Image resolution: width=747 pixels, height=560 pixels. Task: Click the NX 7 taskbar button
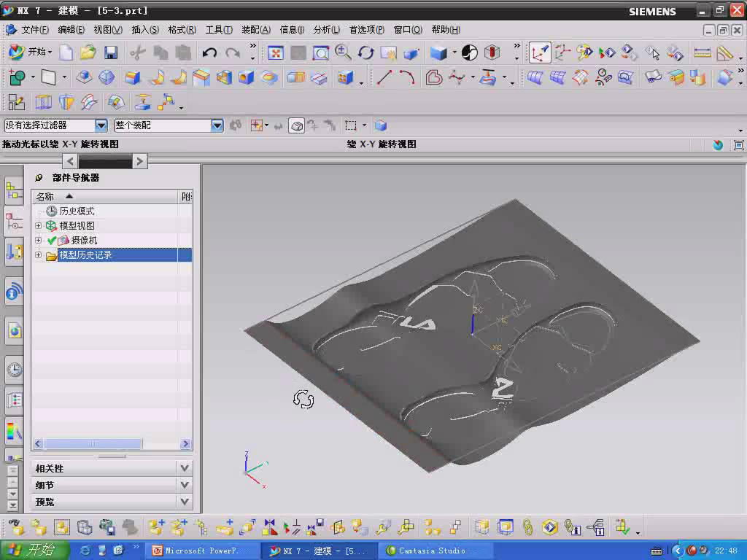click(318, 551)
